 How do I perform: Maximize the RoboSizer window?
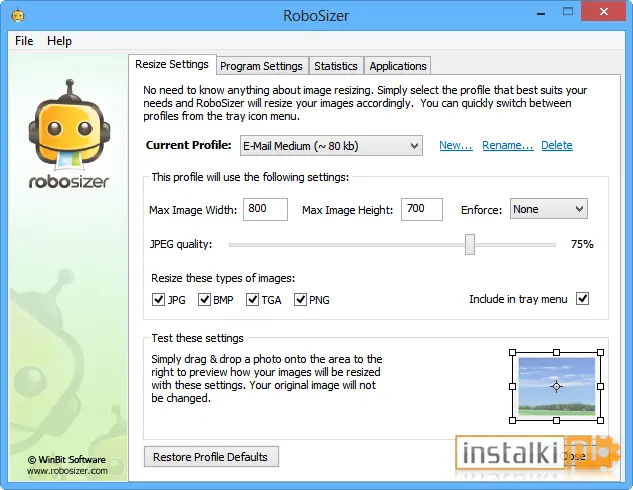pos(568,12)
